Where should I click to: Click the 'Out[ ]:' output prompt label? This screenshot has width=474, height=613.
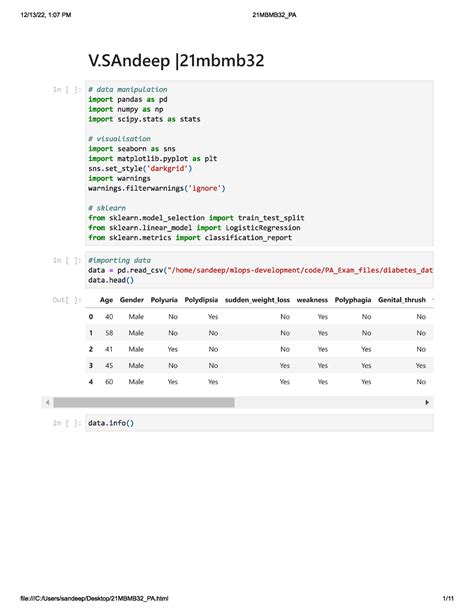pos(67,300)
